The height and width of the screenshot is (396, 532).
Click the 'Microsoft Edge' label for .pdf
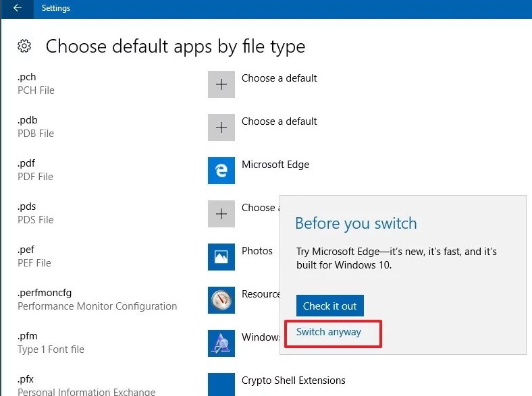pos(275,165)
